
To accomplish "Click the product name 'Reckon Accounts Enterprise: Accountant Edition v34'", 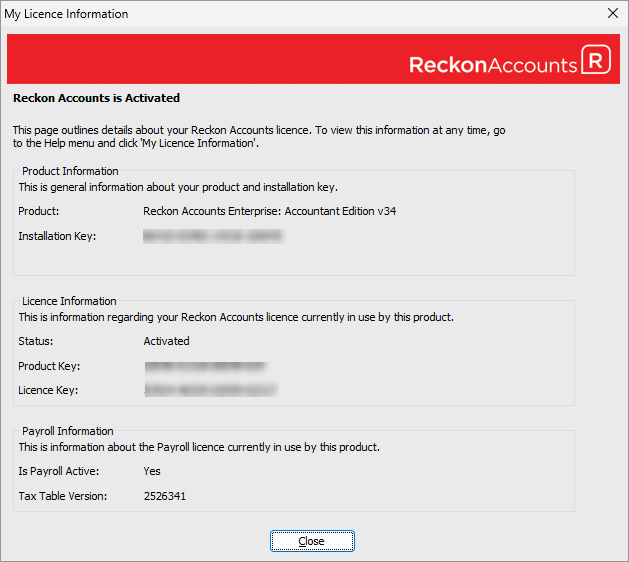I will coord(270,211).
